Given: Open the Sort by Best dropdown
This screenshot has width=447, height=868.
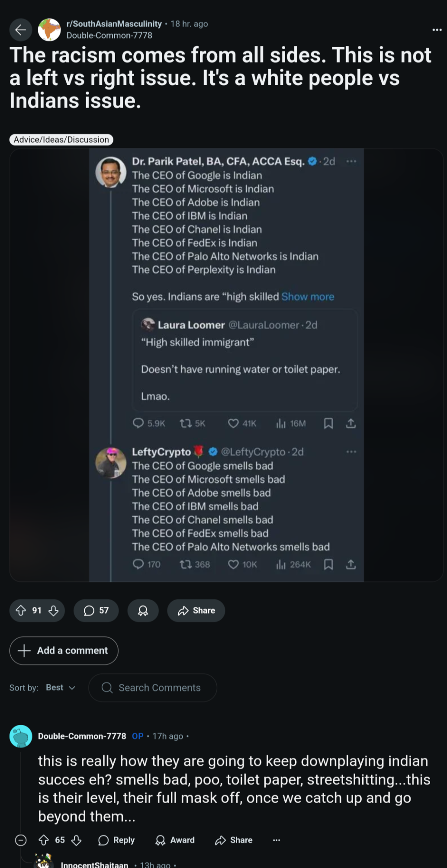Looking at the screenshot, I should click(61, 688).
